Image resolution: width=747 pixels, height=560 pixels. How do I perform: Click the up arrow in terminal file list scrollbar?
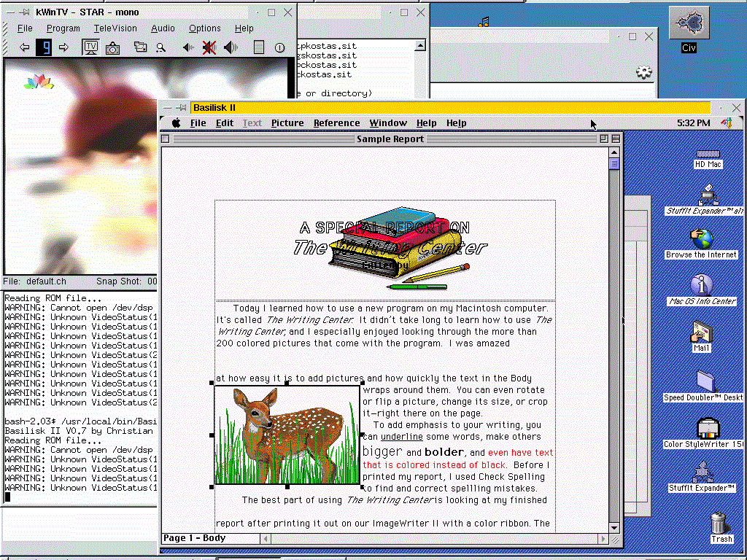click(420, 46)
